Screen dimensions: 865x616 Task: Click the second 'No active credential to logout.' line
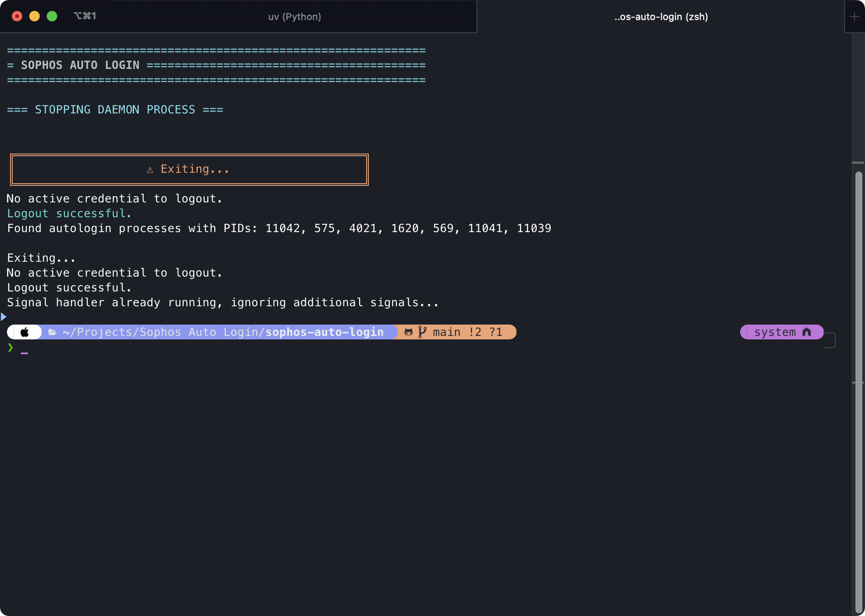pyautogui.click(x=115, y=273)
